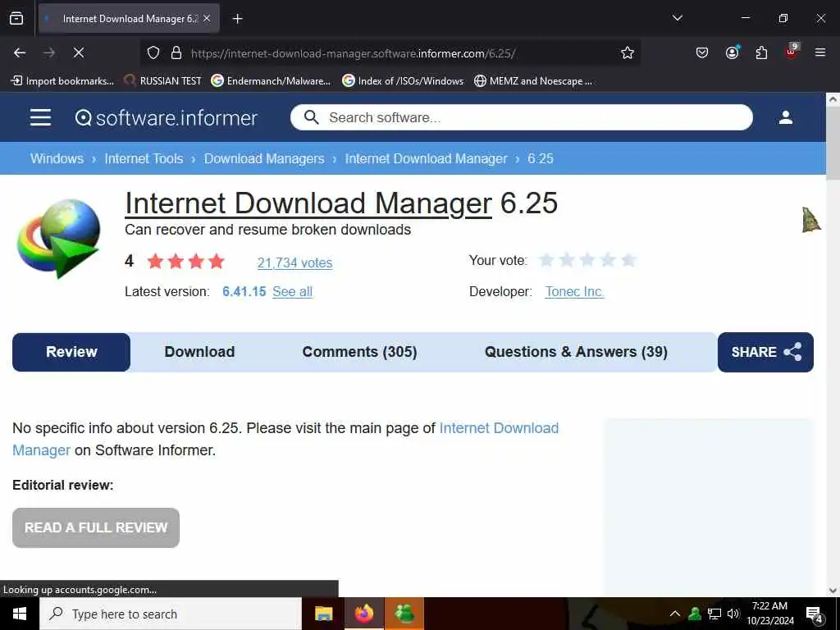Open the Download Managers breadcrumb
840x630 pixels.
264,158
